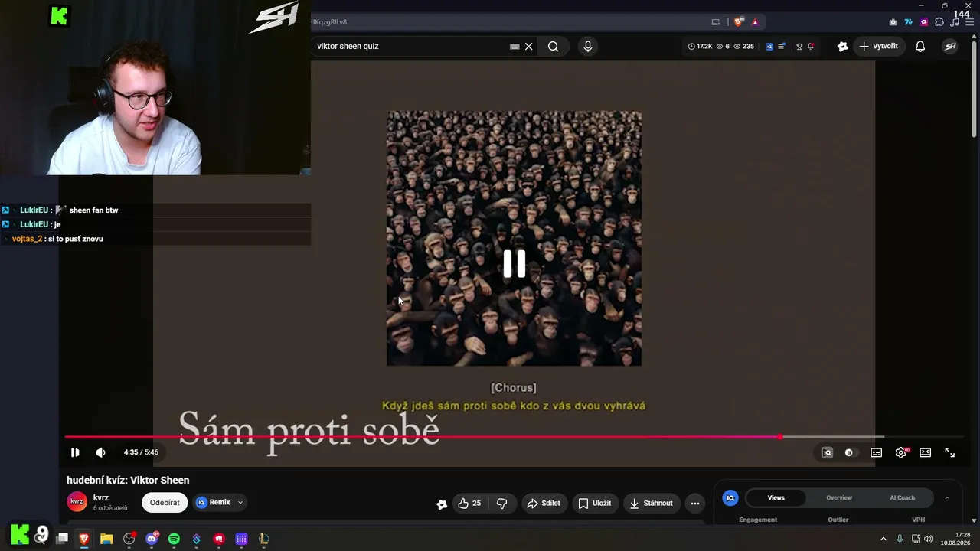Image resolution: width=980 pixels, height=551 pixels.
Task: Open the browser extensions puzzle icon
Action: 939,22
